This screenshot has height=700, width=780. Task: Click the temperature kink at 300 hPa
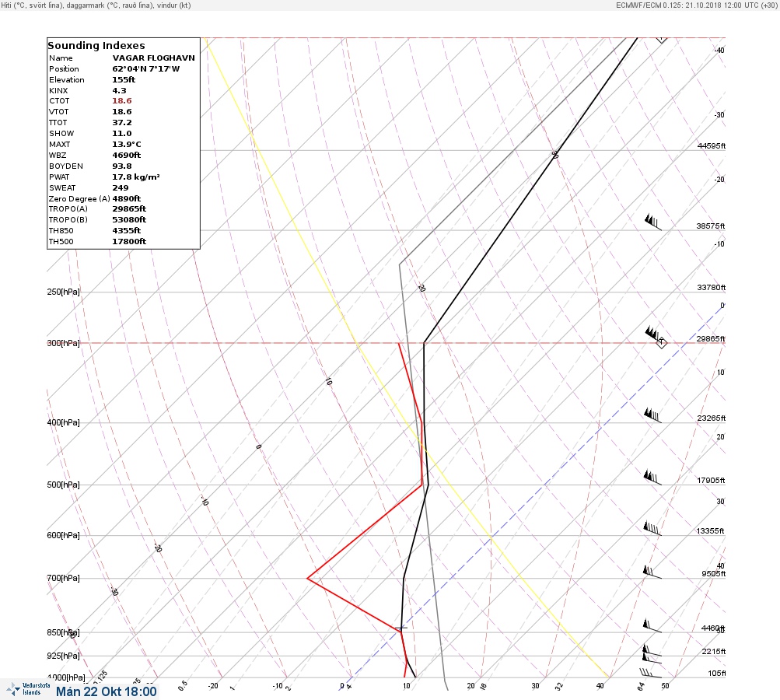tap(424, 343)
